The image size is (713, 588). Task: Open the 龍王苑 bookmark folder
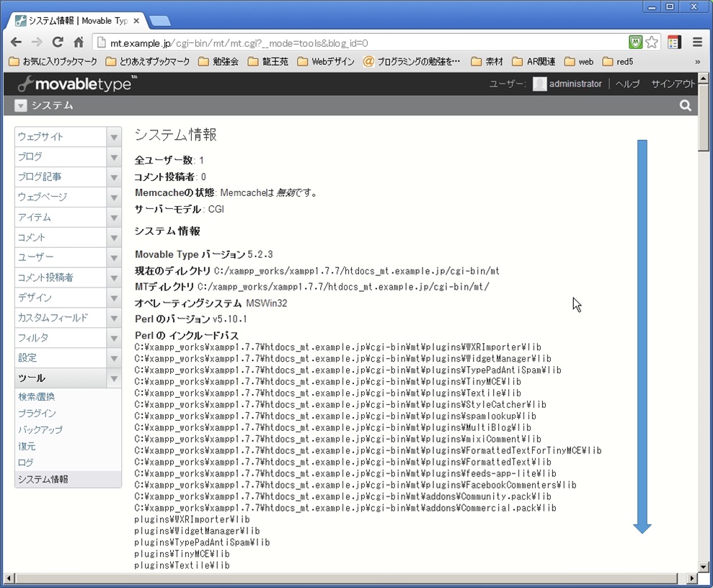pyautogui.click(x=268, y=61)
